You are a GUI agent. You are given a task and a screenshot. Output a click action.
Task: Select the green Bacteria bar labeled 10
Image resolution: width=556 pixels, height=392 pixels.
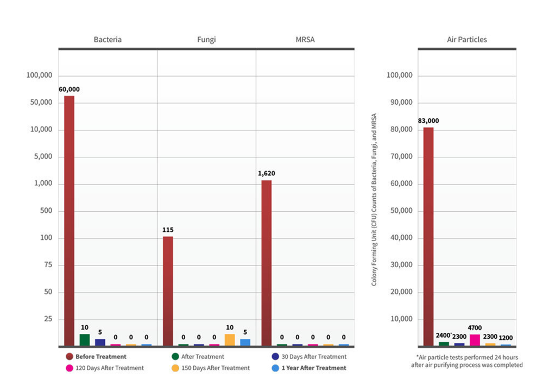(85, 340)
